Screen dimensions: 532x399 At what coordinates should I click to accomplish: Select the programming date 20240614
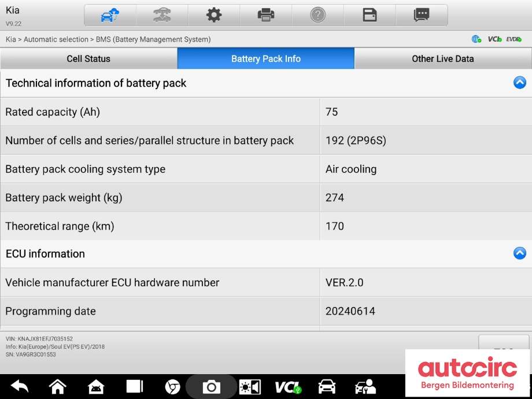click(350, 311)
